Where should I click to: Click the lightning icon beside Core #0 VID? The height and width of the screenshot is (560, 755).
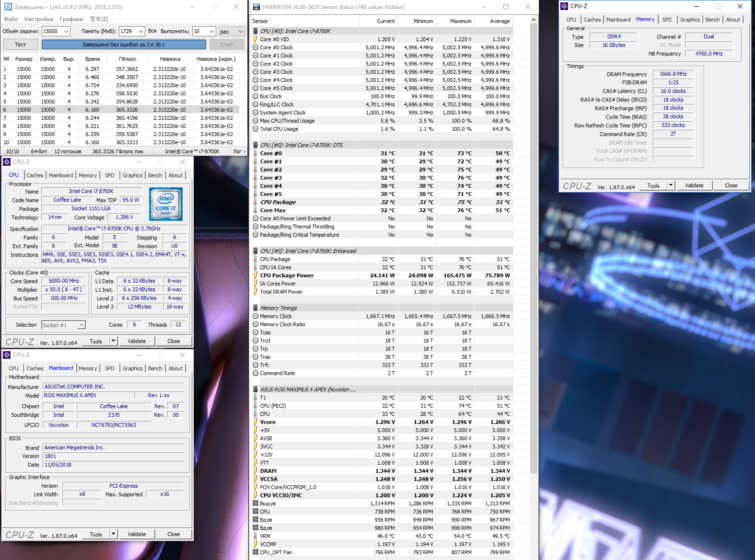pyautogui.click(x=256, y=39)
